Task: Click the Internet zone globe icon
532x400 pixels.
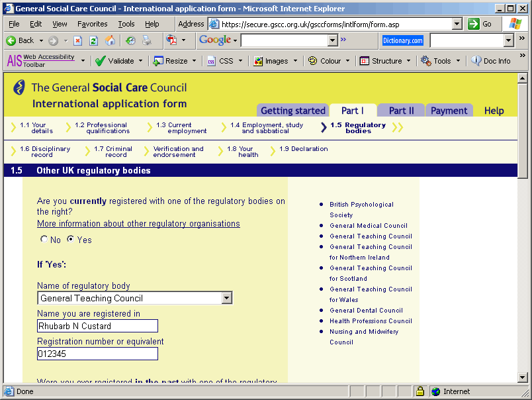Action: 435,391
